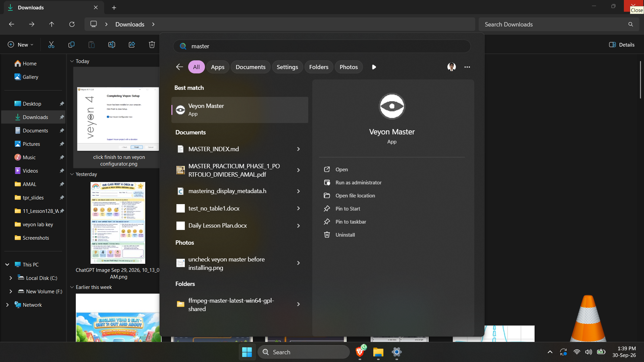Collapse the This PC tree node

click(7, 264)
